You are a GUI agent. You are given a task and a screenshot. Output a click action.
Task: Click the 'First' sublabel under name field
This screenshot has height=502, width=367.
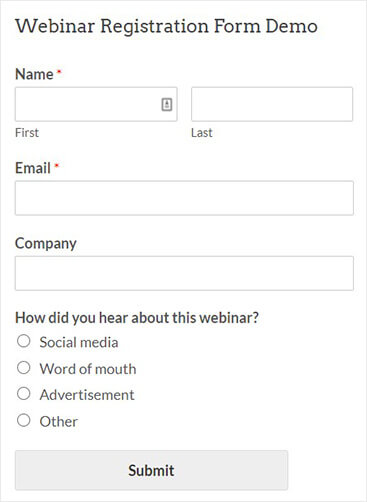27,133
